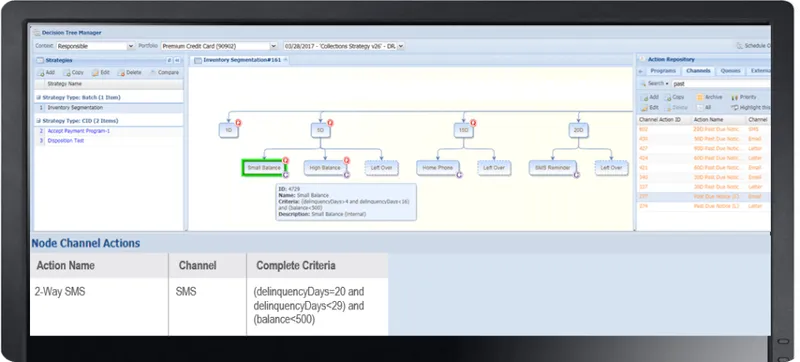
Task: Close the Inventory Segmentation#161 tab
Action: point(286,60)
